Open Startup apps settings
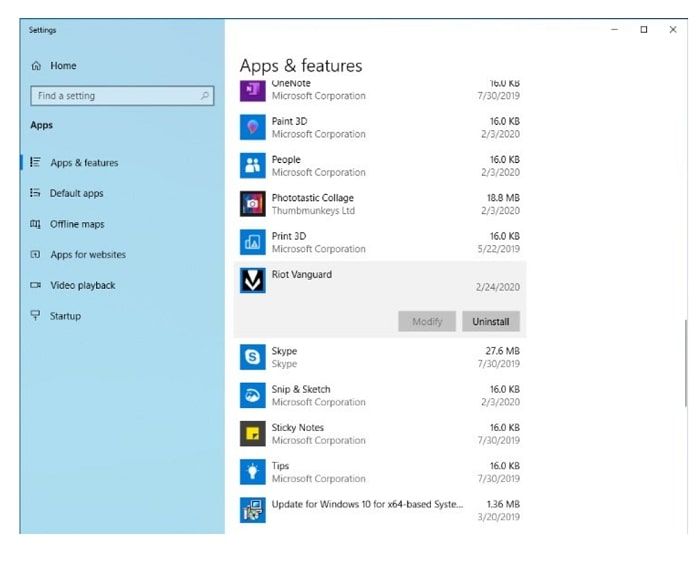This screenshot has height=568, width=700. (65, 316)
